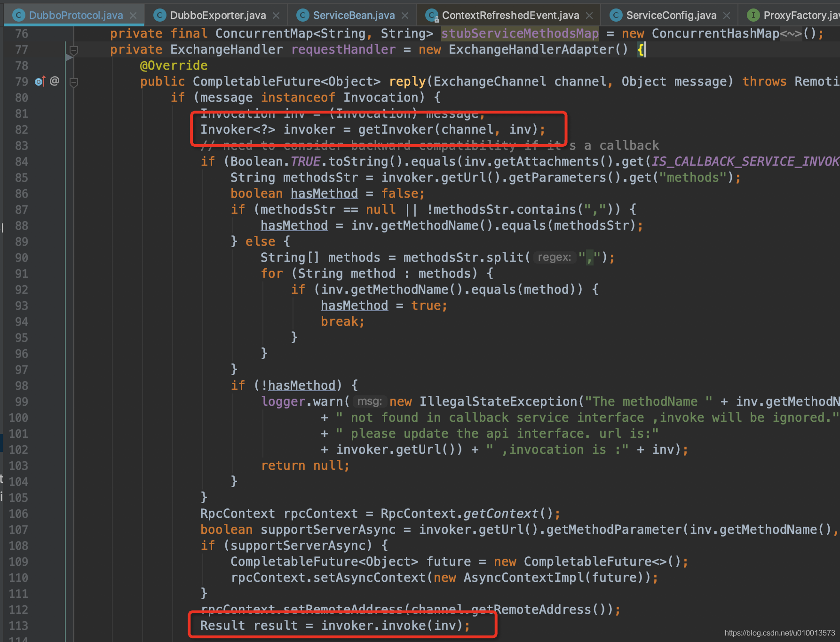Click the class icon on ServiceConfig.java tab
The image size is (840, 642).
(616, 15)
